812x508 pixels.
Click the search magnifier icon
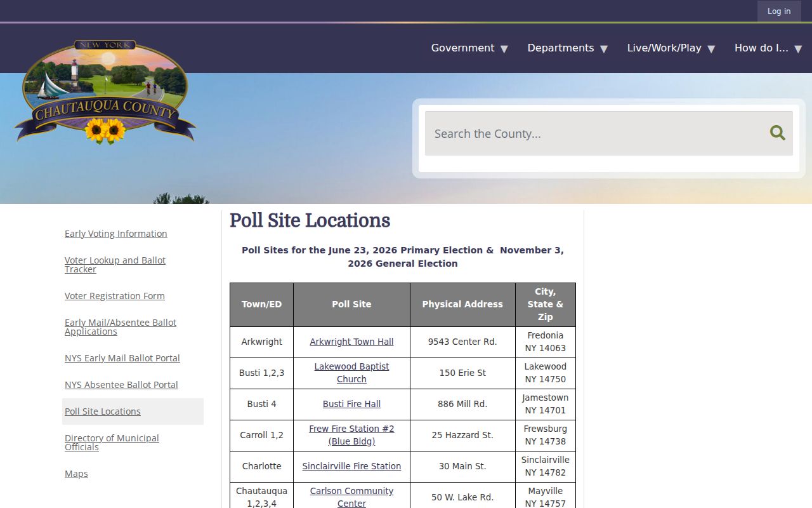coord(777,133)
